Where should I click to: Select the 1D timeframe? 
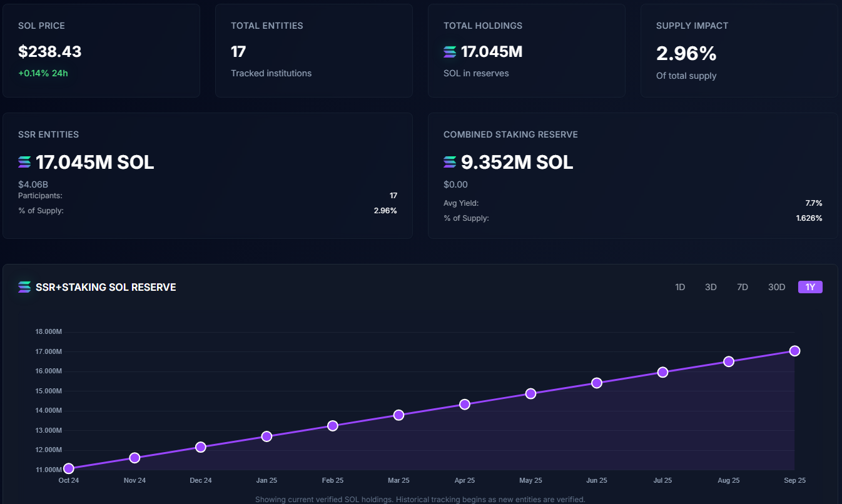(680, 287)
